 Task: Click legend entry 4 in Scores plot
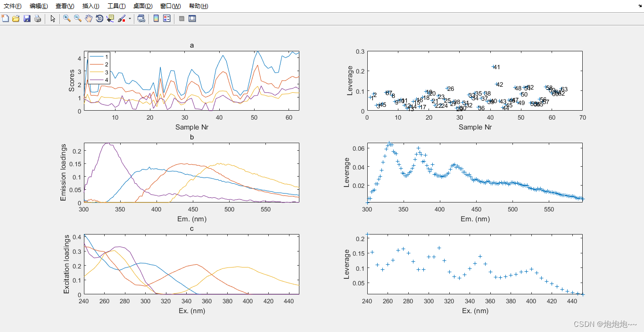coord(99,80)
